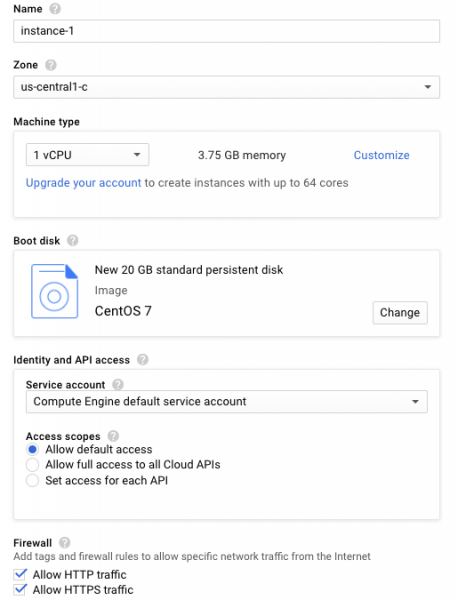
Task: Click the Change boot disk button
Action: (400, 313)
